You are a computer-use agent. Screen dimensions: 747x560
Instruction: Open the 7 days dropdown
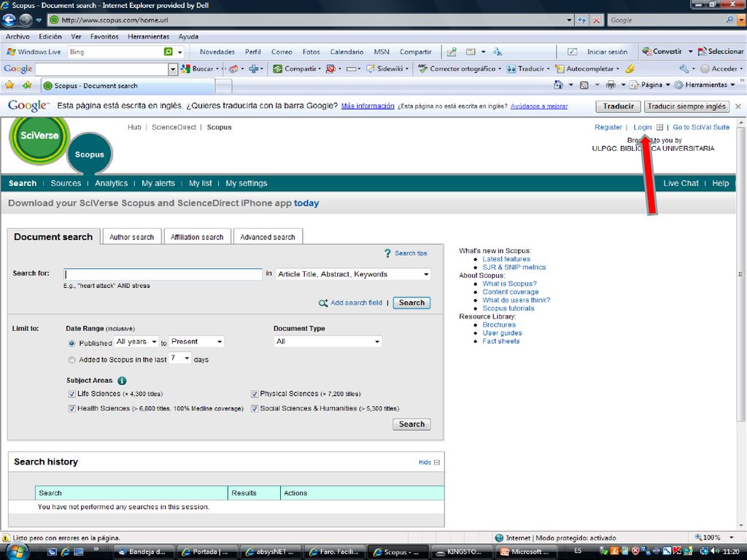pos(180,357)
